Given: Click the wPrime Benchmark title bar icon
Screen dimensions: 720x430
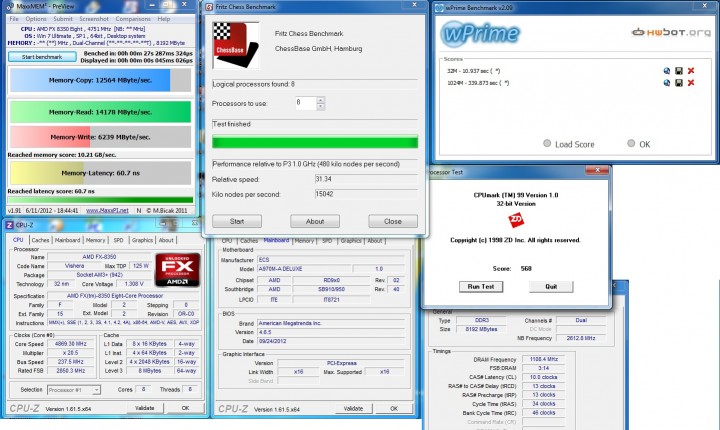Looking at the screenshot, I should (x=439, y=8).
